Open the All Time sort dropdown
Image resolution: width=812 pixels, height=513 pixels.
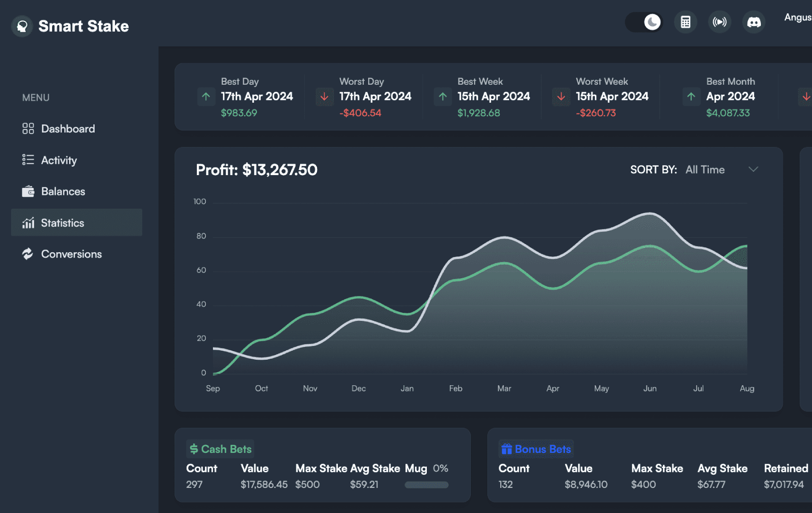click(x=722, y=169)
